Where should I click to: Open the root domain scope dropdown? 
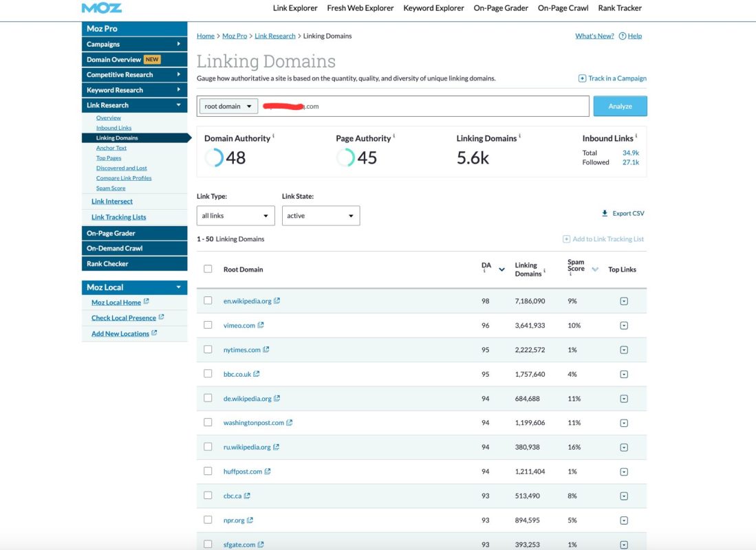[228, 106]
